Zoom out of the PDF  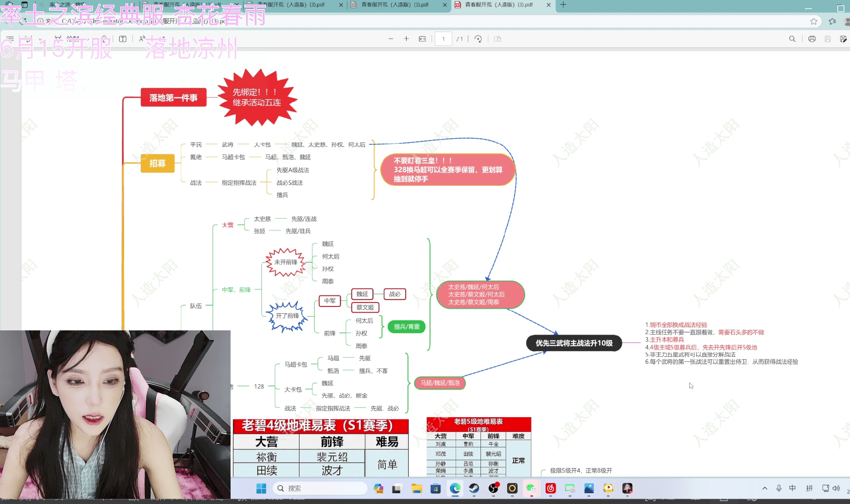pos(392,38)
